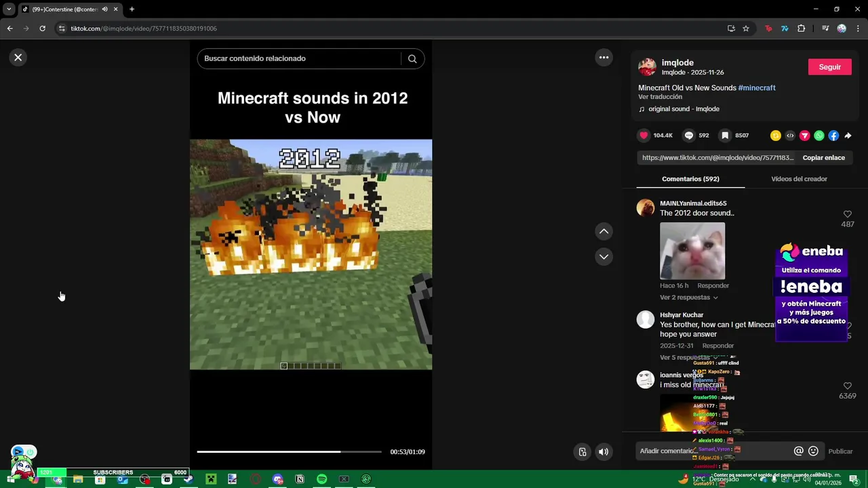The height and width of the screenshot is (488, 868).
Task: Click the Buscar contenido relacionado search field
Action: point(298,58)
